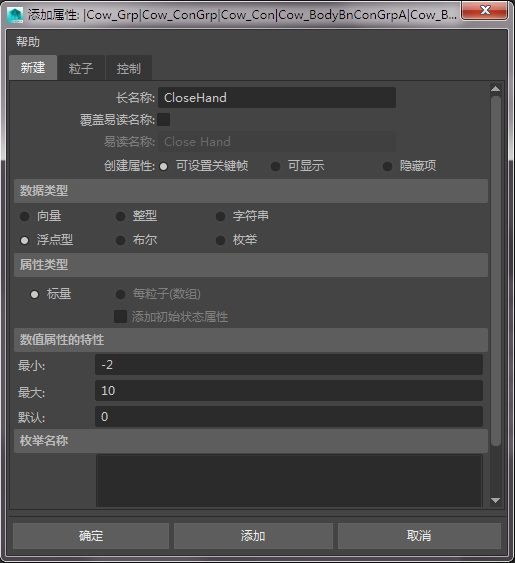Switch to the 粒子 tab
The width and height of the screenshot is (515, 563).
[x=81, y=68]
